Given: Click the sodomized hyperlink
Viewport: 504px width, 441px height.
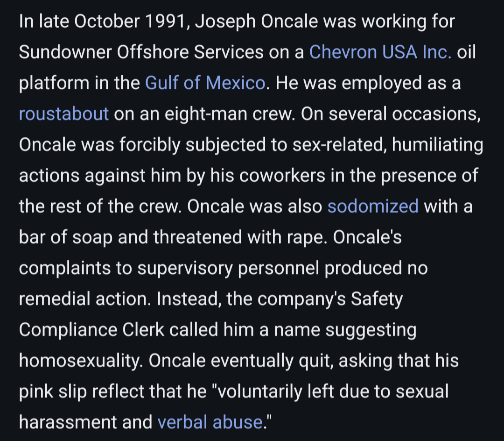Looking at the screenshot, I should [373, 206].
